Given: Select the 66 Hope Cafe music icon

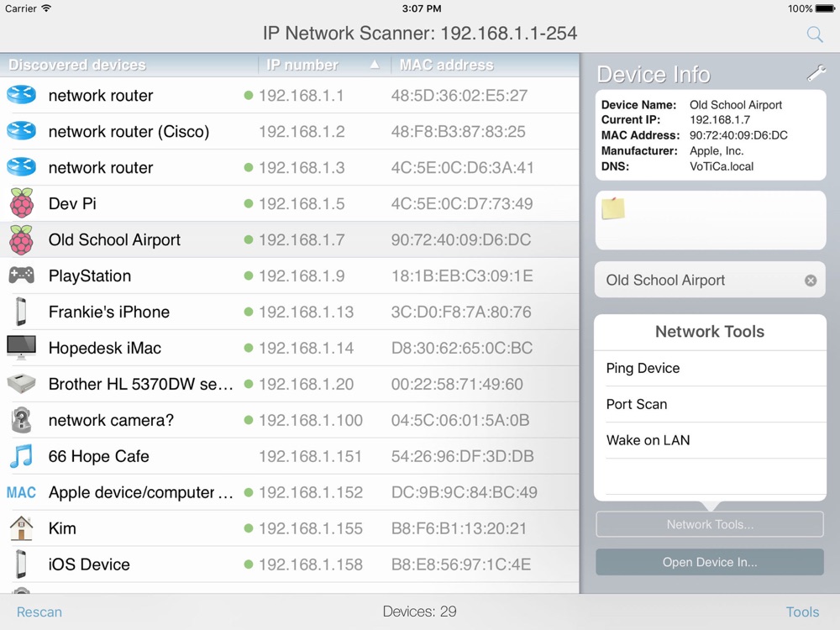Looking at the screenshot, I should click(21, 456).
